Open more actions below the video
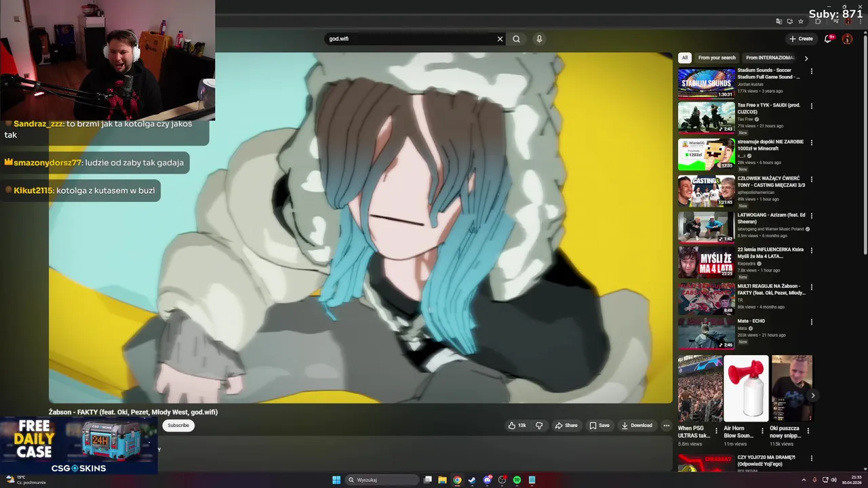This screenshot has width=868, height=488. point(666,426)
